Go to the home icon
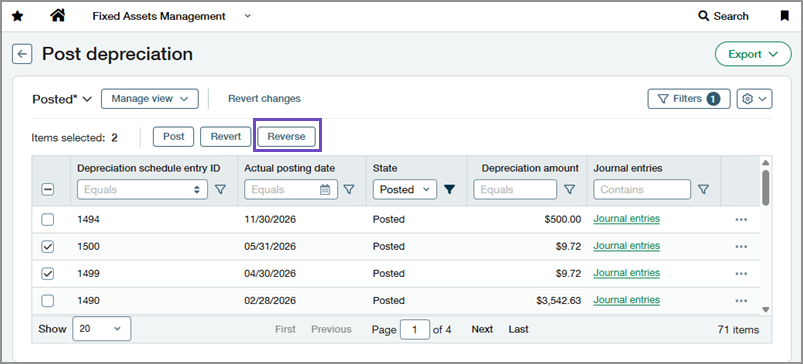The width and height of the screenshot is (803, 364). [x=58, y=16]
